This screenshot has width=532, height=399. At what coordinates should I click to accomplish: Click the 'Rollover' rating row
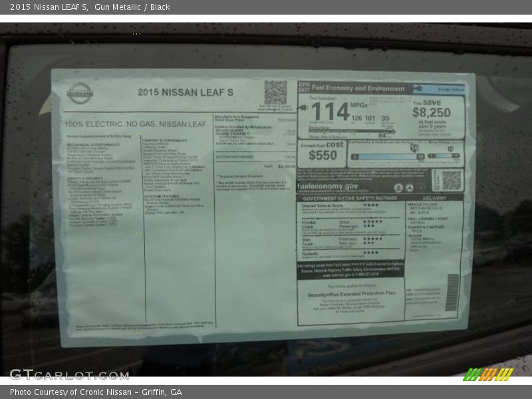[x=350, y=255]
